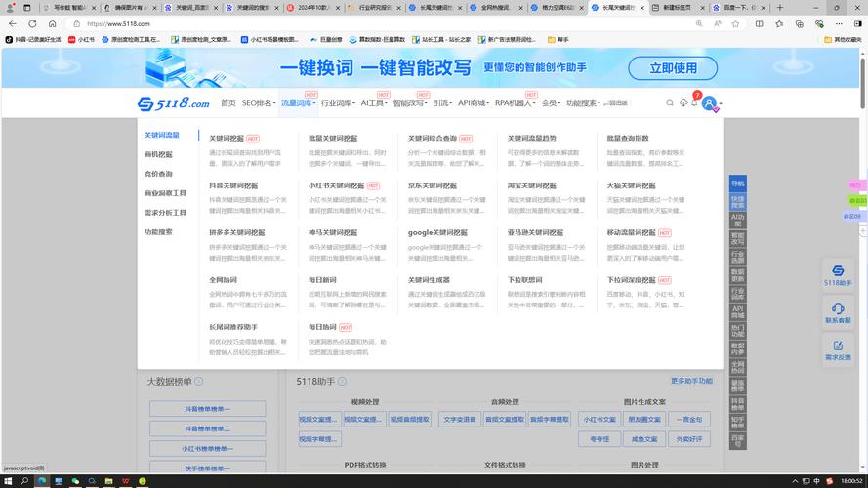Open the notification bell with red badge
The height and width of the screenshot is (488, 868).
pos(695,102)
